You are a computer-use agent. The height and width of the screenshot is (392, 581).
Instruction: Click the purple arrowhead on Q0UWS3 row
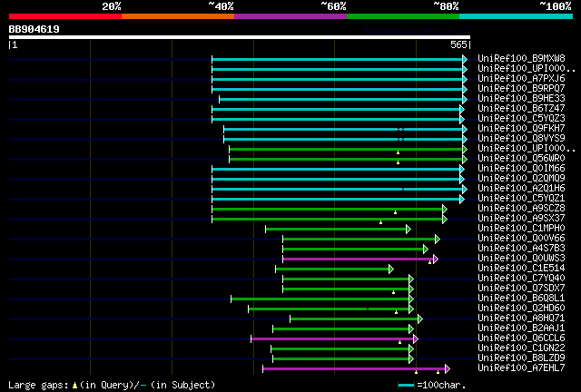click(436, 259)
